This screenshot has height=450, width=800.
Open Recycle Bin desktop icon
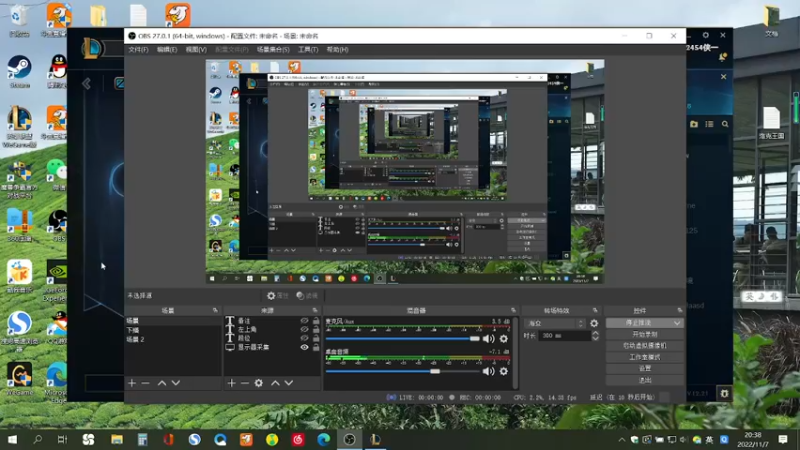[x=19, y=20]
